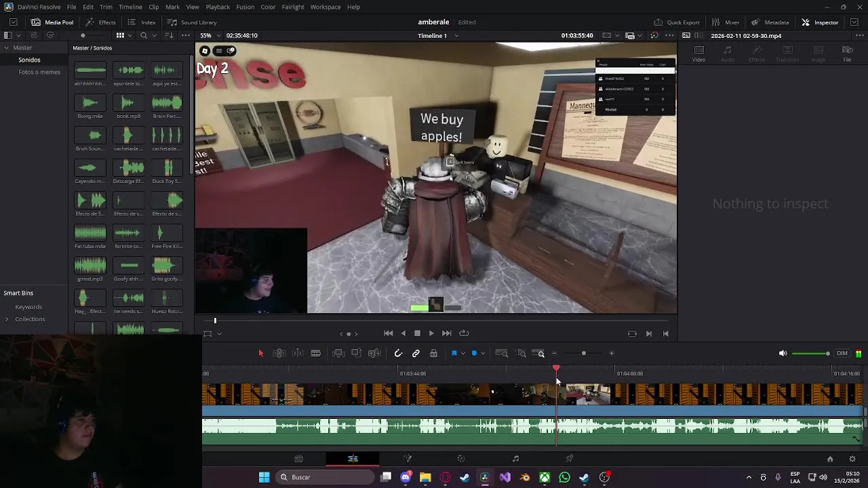The height and width of the screenshot is (488, 868).
Task: Play timeline forward
Action: [x=431, y=333]
